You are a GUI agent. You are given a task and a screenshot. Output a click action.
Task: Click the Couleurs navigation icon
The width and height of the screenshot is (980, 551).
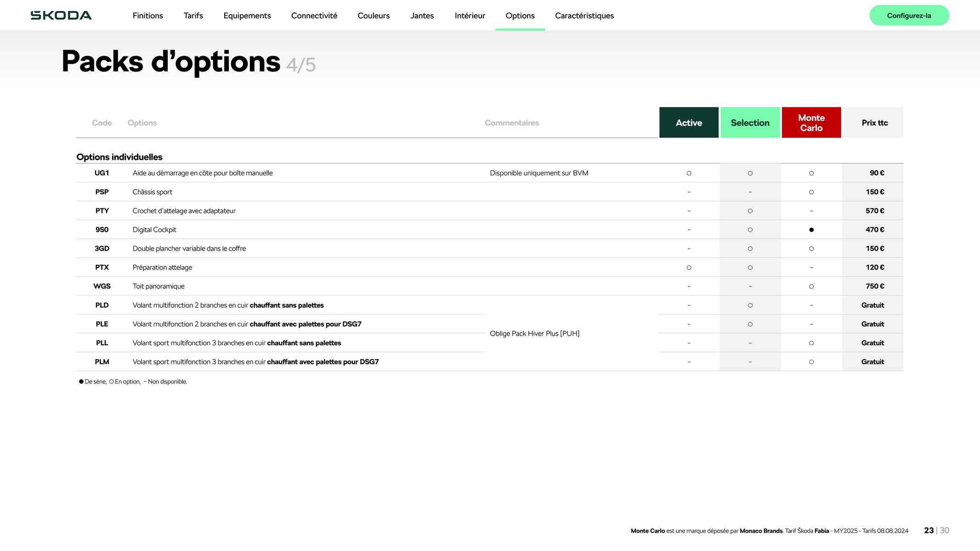click(x=374, y=16)
